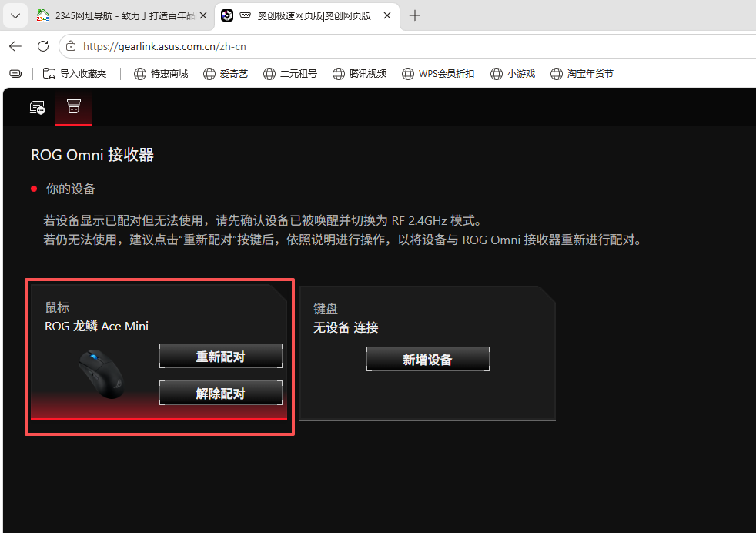Open the 小游戏 bookmark
The image size is (756, 533).
click(x=513, y=74)
